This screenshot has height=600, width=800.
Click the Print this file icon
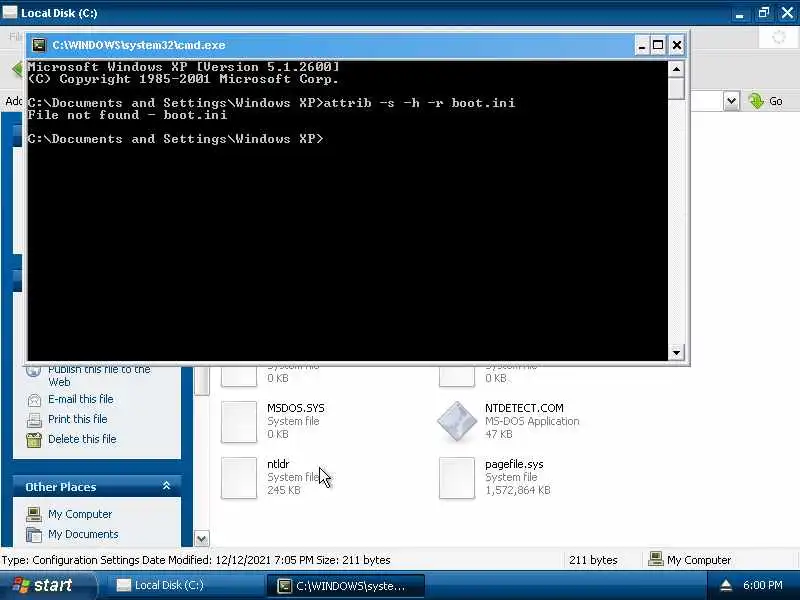34,420
